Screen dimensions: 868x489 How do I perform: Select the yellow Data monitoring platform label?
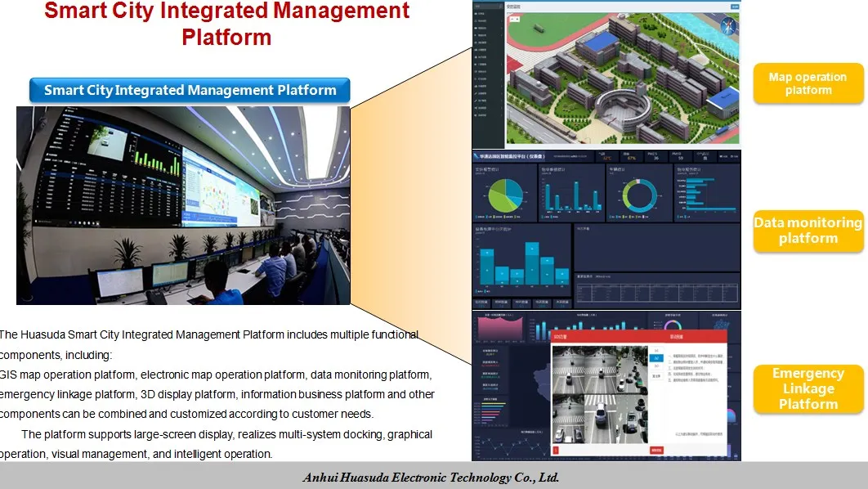pyautogui.click(x=808, y=231)
